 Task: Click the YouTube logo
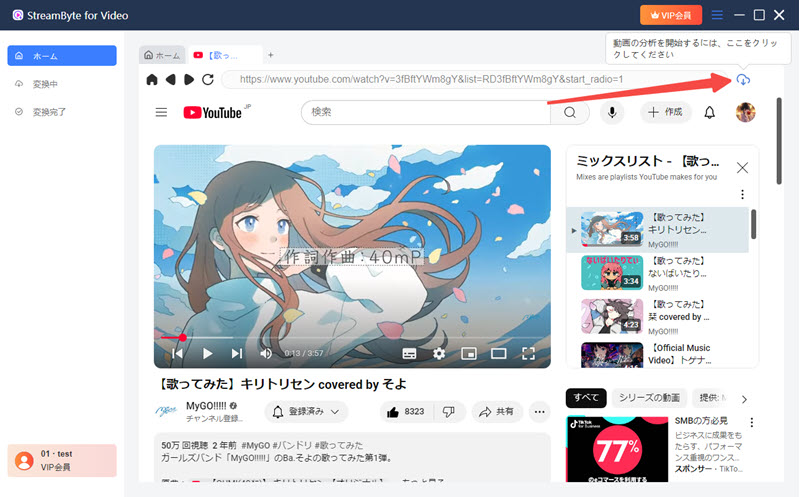213,112
